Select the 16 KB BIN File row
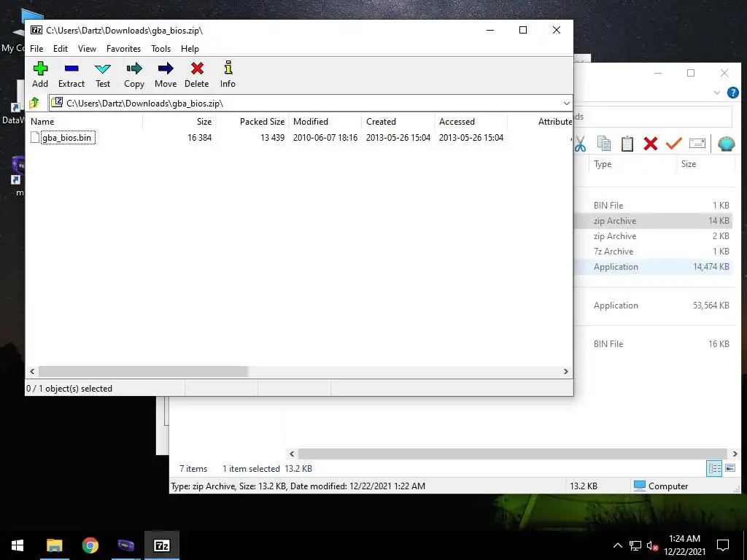The image size is (747, 560). coord(654,344)
